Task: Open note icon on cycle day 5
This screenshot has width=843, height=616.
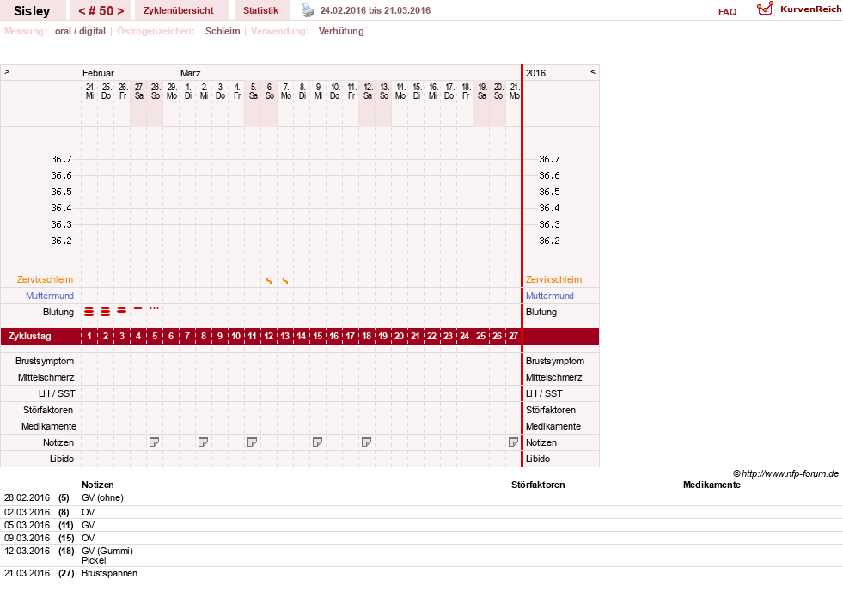Action: tap(155, 442)
